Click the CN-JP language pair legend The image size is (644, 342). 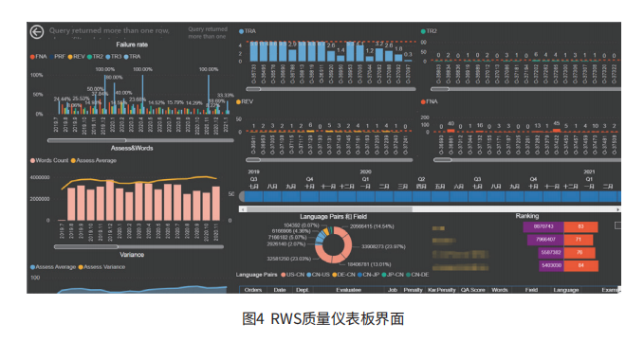coord(368,275)
